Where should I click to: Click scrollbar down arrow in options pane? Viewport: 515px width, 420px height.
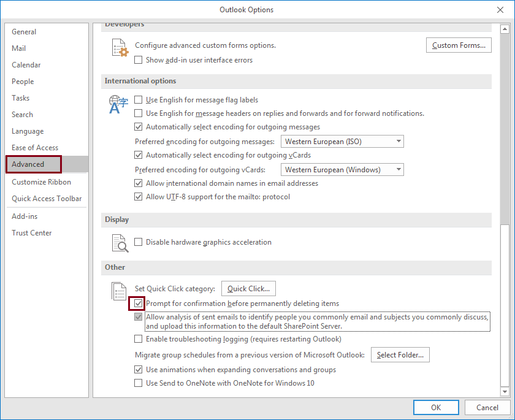(505, 391)
